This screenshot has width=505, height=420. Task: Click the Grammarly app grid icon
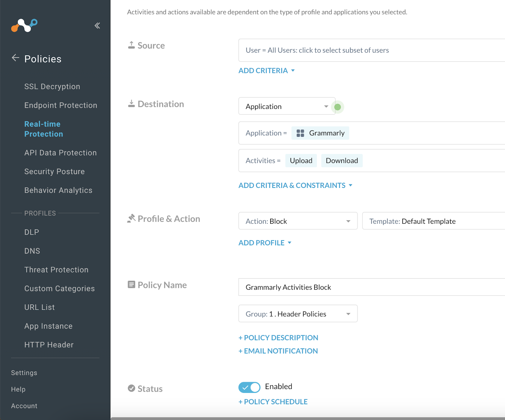pos(300,133)
